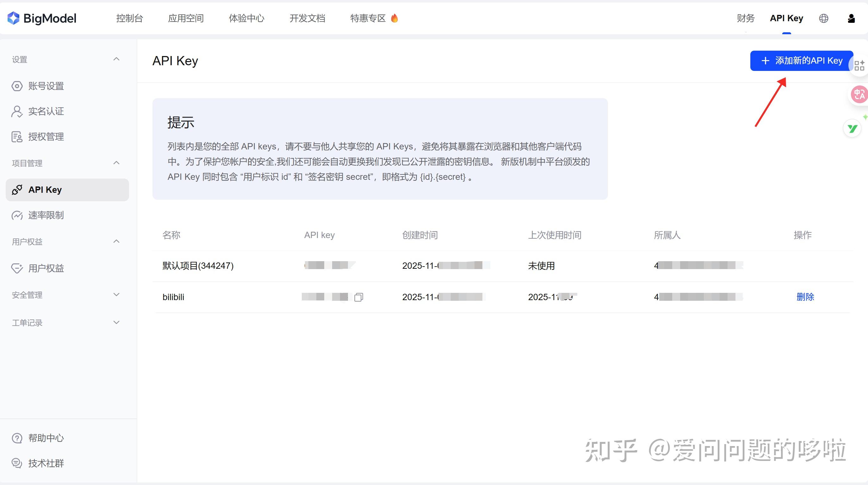Click the 默认项目(344247) name cell
The image size is (868, 485).
tap(198, 266)
